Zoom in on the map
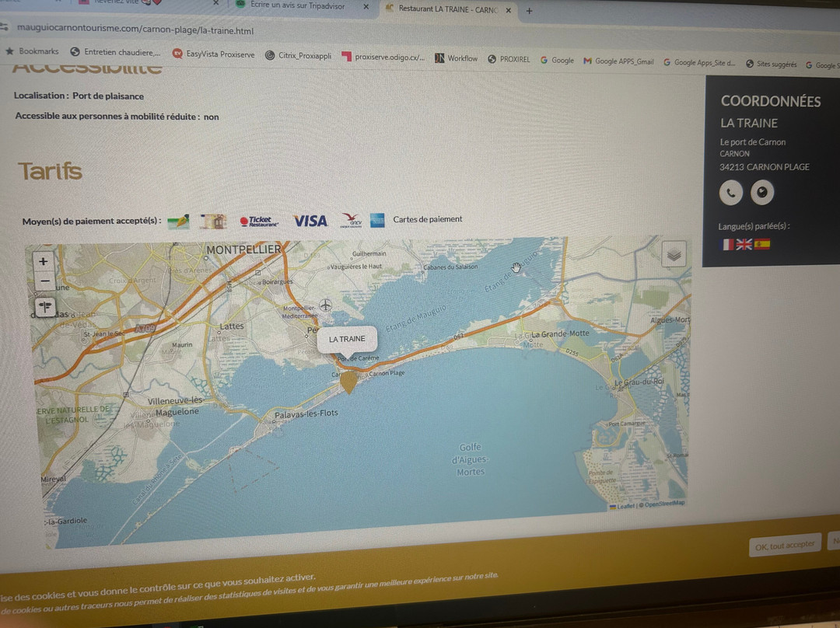840x628 pixels. (x=43, y=262)
